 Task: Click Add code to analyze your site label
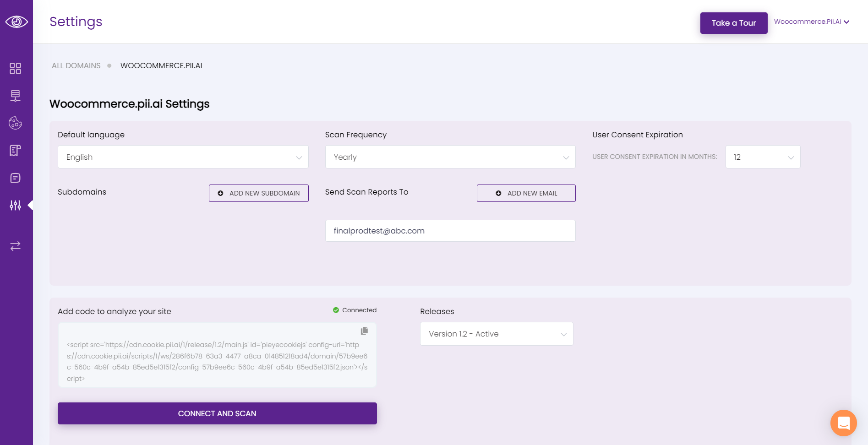click(115, 311)
